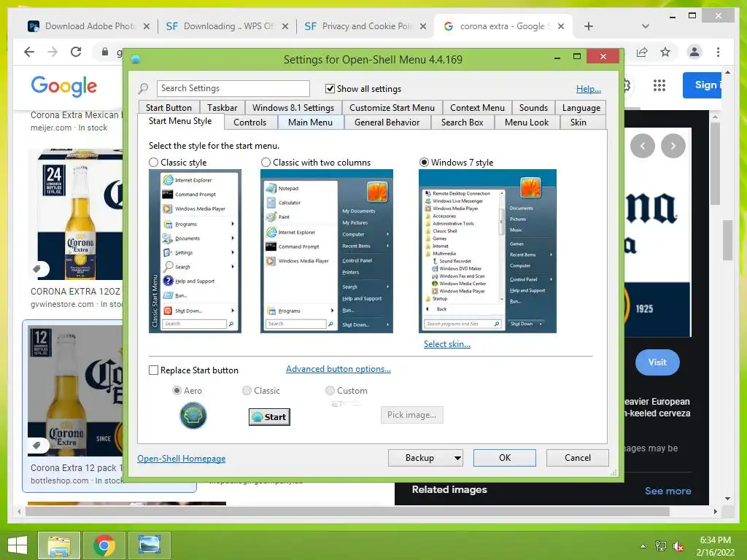747x560 pixels.
Task: Click the site lock icon in address bar
Action: pos(105,52)
